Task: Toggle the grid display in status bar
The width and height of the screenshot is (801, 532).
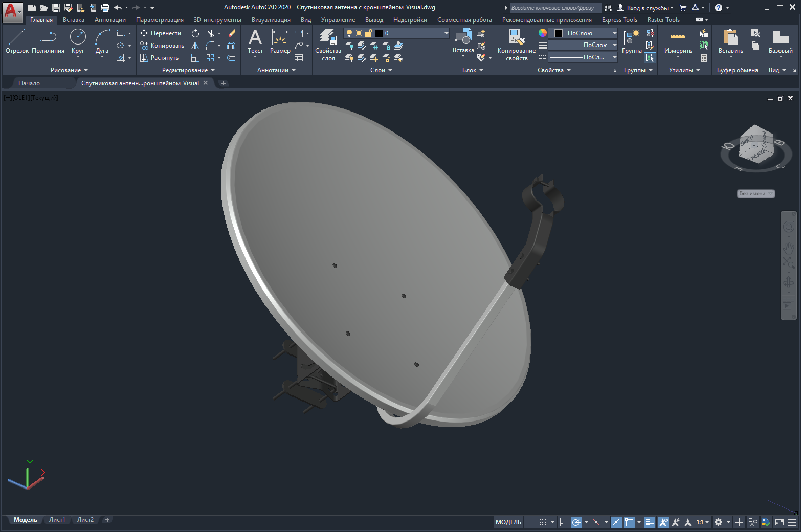Action: click(x=530, y=522)
